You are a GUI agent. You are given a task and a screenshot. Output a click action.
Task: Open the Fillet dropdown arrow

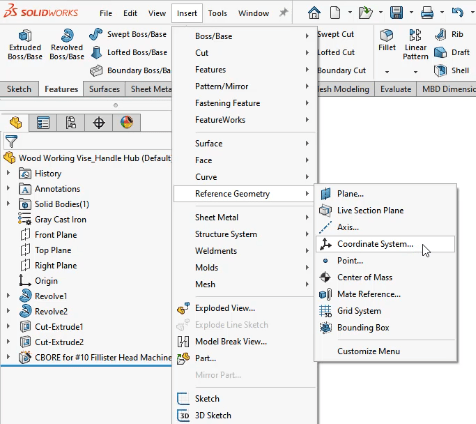[387, 71]
